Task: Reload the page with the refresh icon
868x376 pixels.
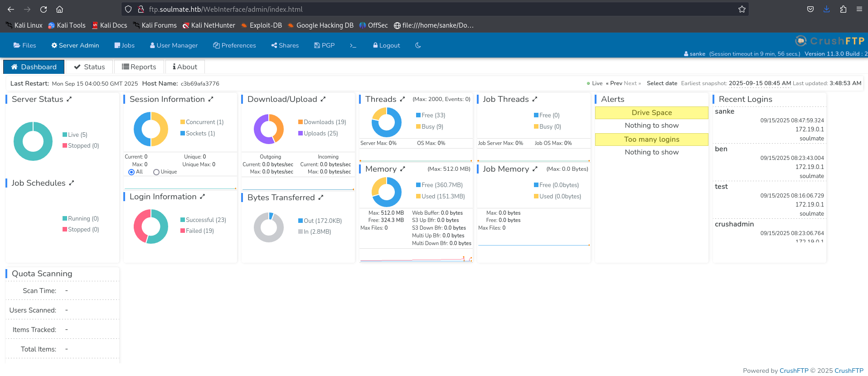Action: click(x=44, y=9)
